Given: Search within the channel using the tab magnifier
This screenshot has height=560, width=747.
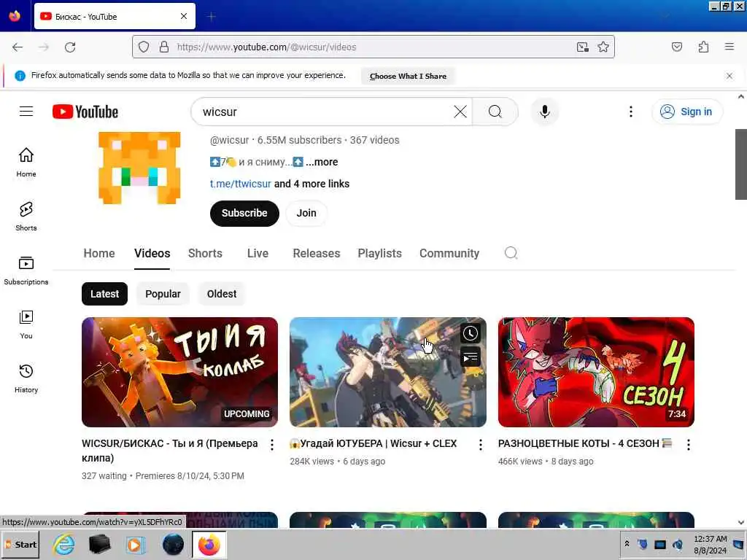Looking at the screenshot, I should pos(511,253).
